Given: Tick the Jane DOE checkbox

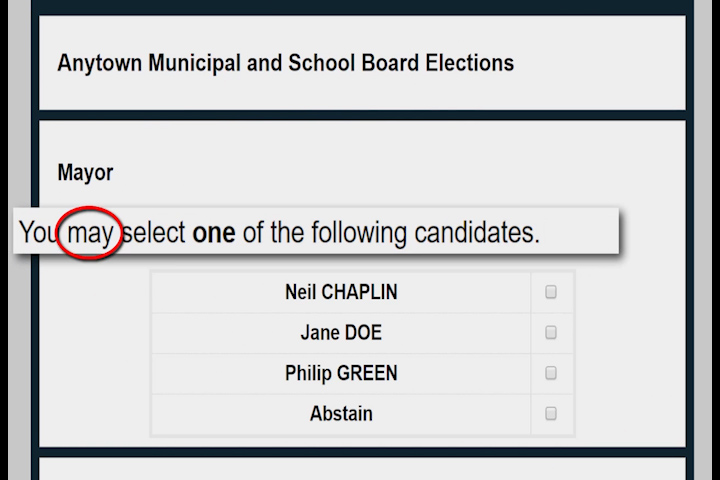Looking at the screenshot, I should 551,333.
